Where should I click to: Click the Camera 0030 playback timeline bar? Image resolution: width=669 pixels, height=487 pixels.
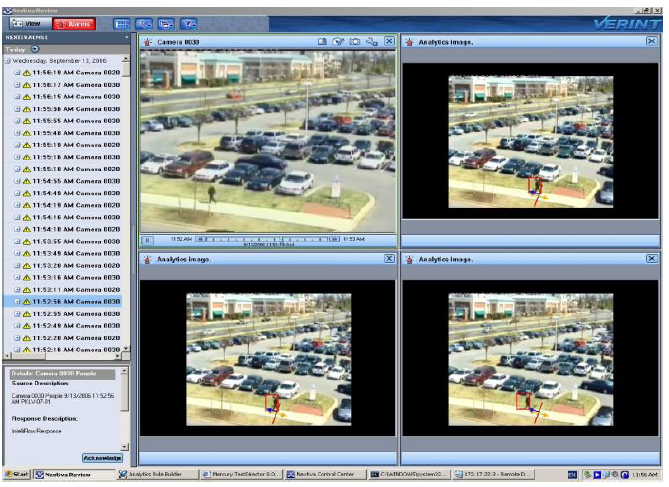(x=268, y=239)
